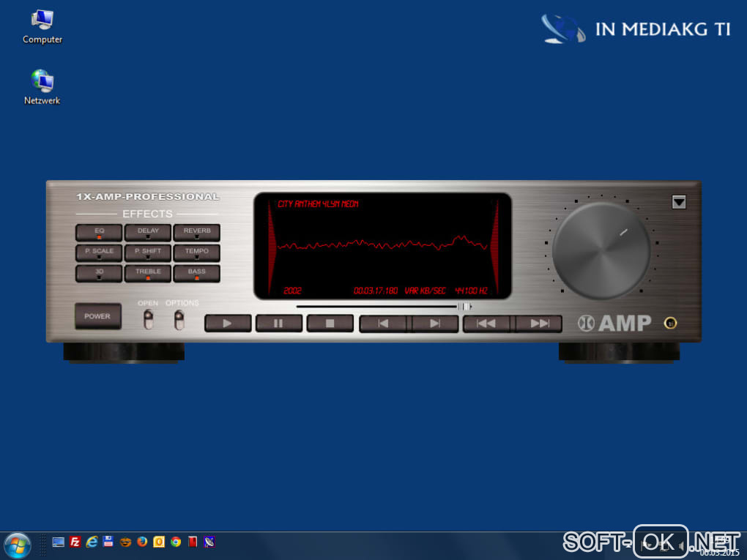Click the large volume knob
The height and width of the screenshot is (560, 747).
[x=601, y=250]
